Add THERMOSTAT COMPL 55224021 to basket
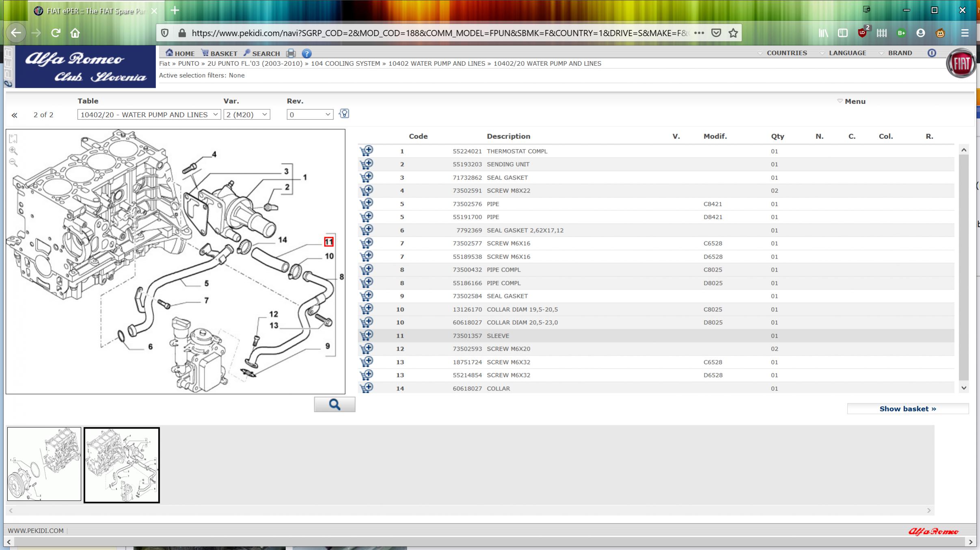The image size is (980, 550). [366, 151]
